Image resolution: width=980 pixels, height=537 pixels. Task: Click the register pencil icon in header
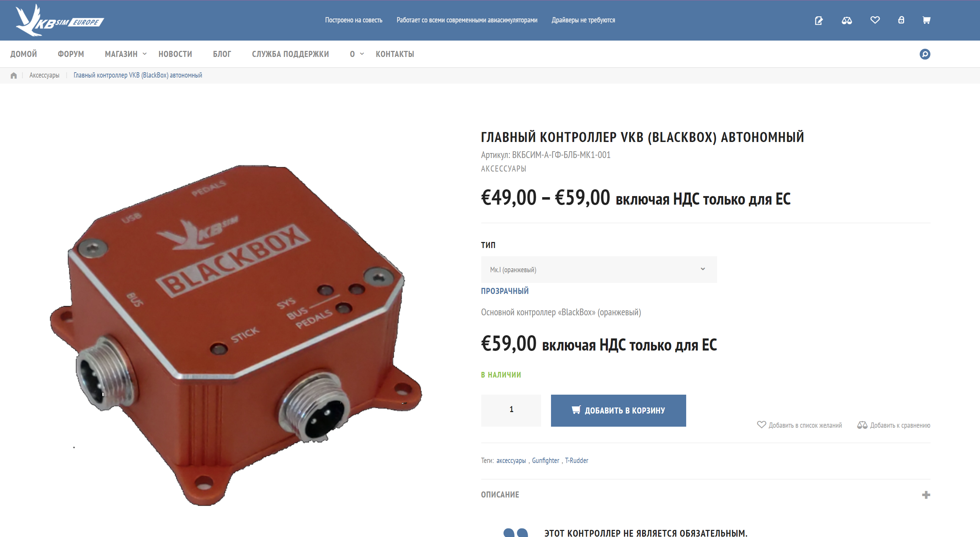[x=819, y=20]
